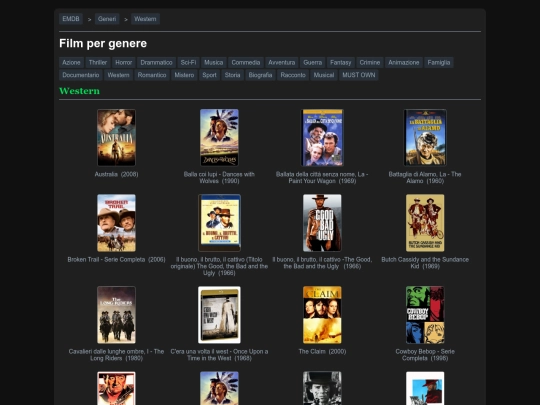This screenshot has height=405, width=540.
Task: Open the first-row Dances with Wolves poster
Action: (x=219, y=138)
